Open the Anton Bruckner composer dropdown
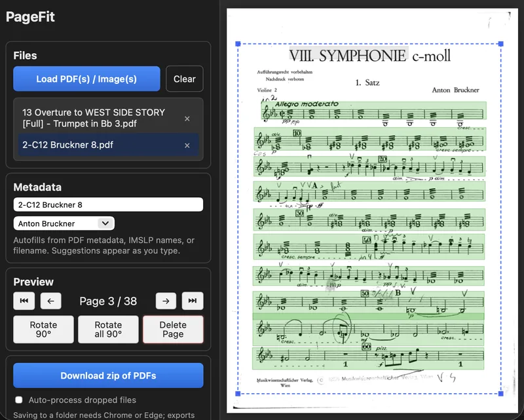Viewport: 524px width, 420px height. pos(64,223)
